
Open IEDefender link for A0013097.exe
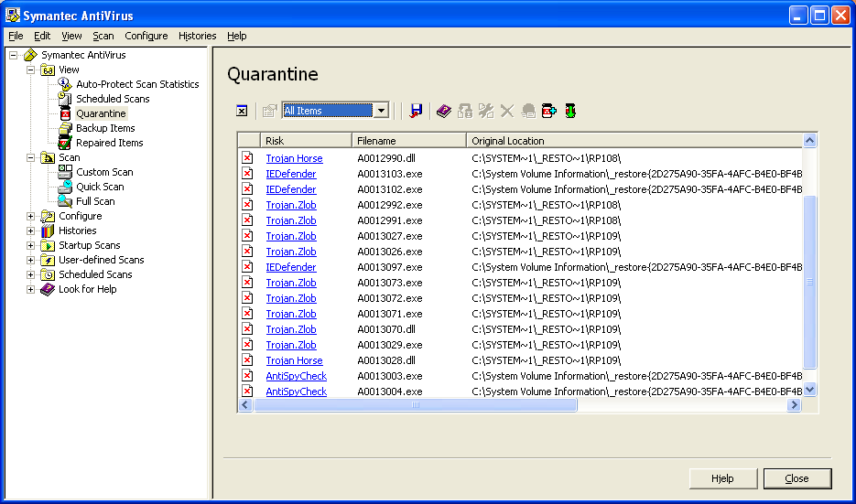tap(291, 267)
